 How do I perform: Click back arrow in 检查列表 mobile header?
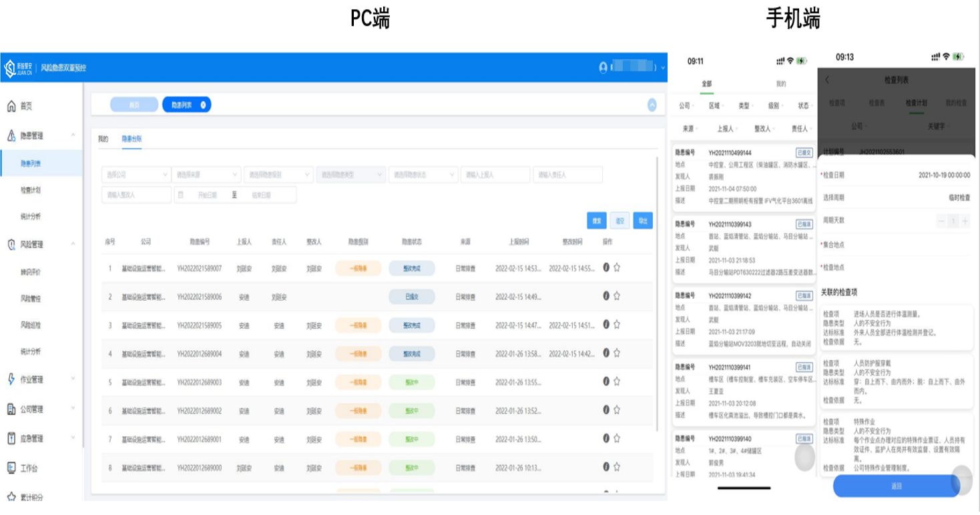pos(828,80)
